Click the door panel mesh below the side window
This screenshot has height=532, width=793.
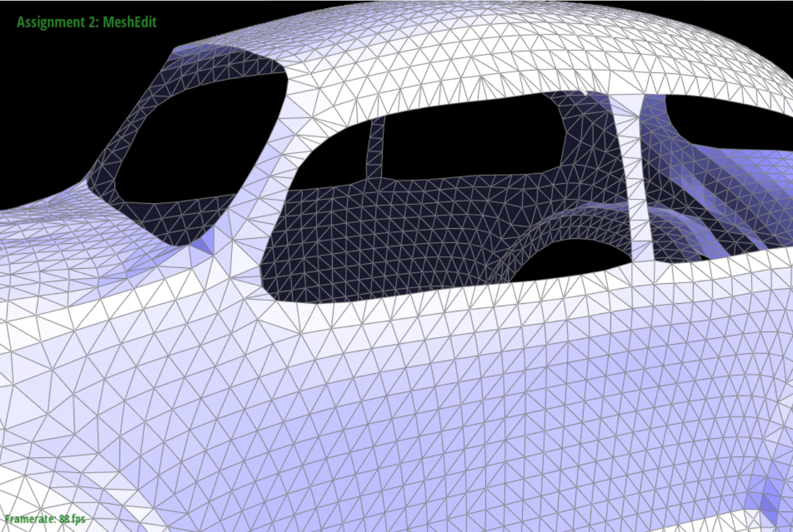(x=438, y=388)
